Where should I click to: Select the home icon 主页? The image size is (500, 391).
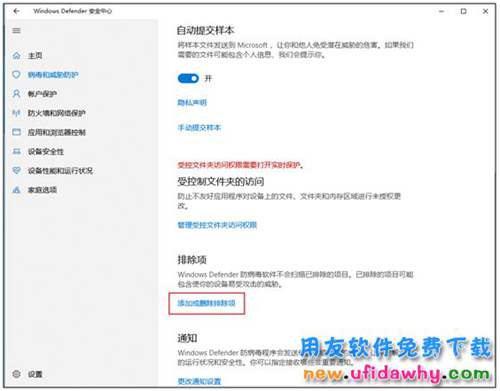(x=16, y=55)
